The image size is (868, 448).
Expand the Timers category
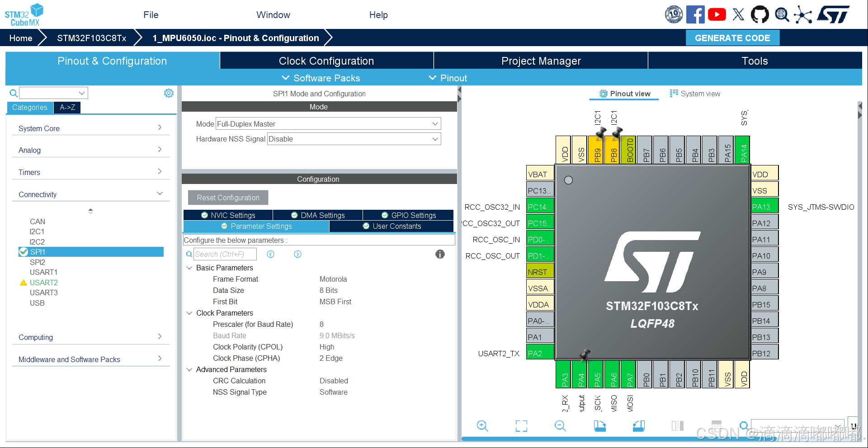tap(90, 172)
